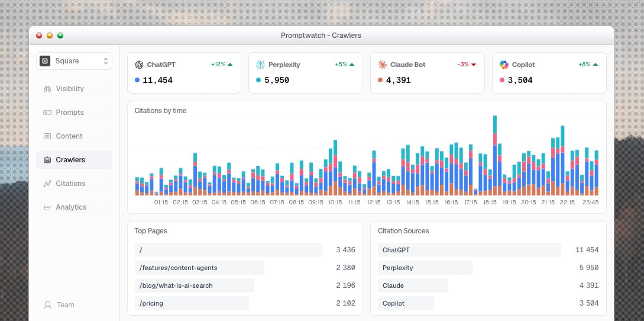Click the Analytics chart icon

click(x=47, y=207)
